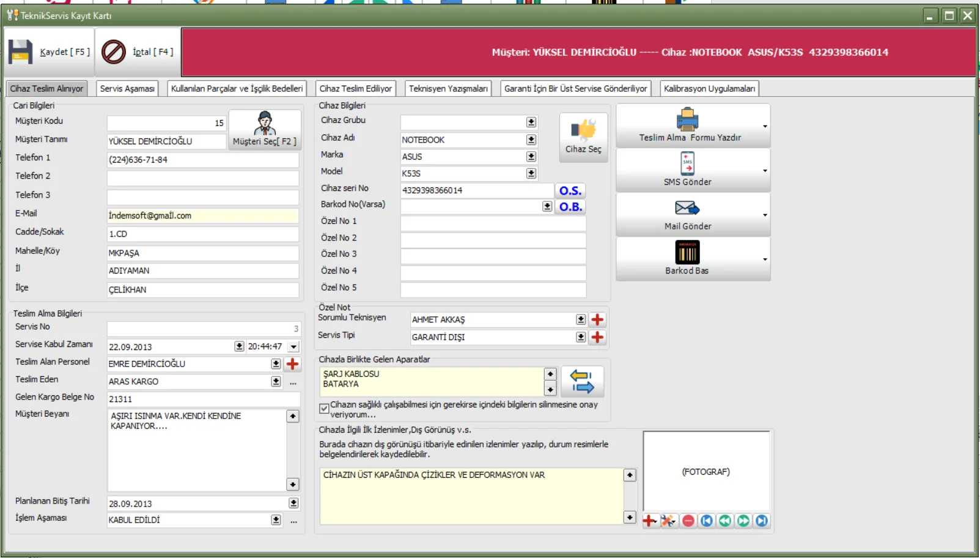The width and height of the screenshot is (980, 558).
Task: Click the İptal cancel icon
Action: pos(114,52)
